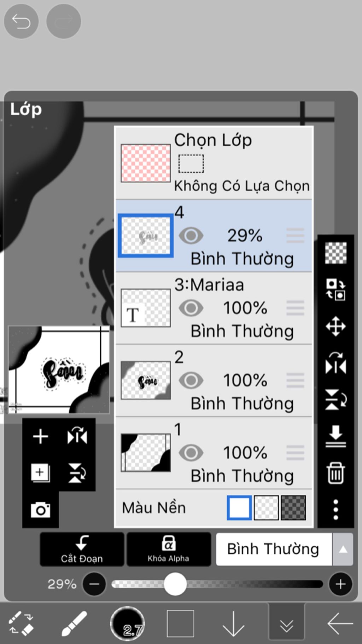Hide layer 4 with its eye icon
Image resolution: width=362 pixels, height=644 pixels.
pyautogui.click(x=191, y=236)
